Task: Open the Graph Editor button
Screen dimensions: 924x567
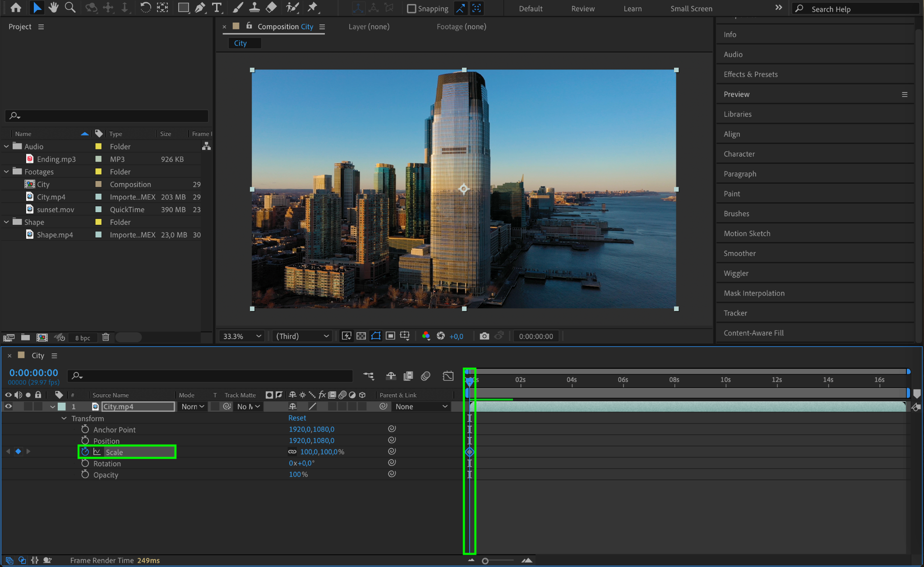Action: pyautogui.click(x=448, y=376)
